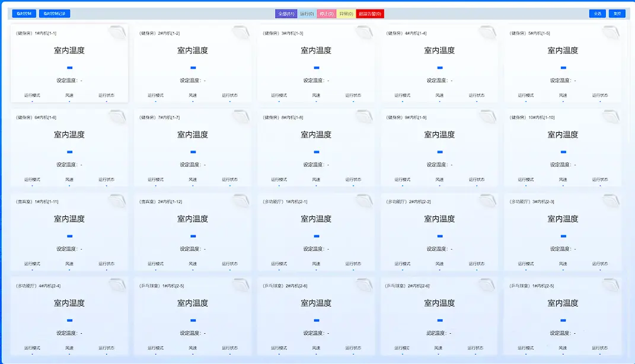
Task: Select card title (贵宾室) 1#内机[1-11]
Action: point(37,202)
